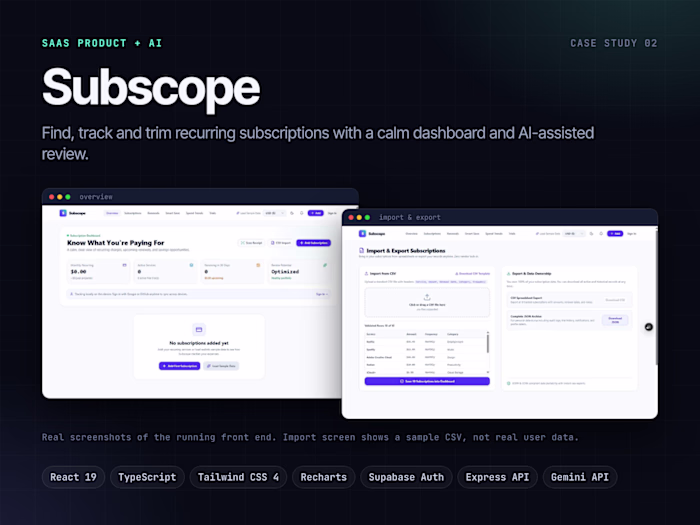Select Spend Trends tab in overview window navbar

(x=194, y=213)
